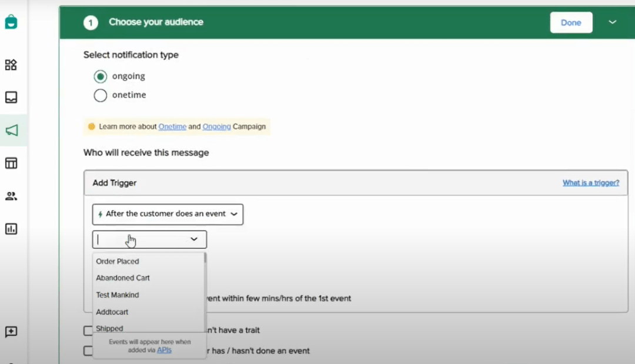Select the ongoing notification type
The height and width of the screenshot is (364, 635).
100,76
